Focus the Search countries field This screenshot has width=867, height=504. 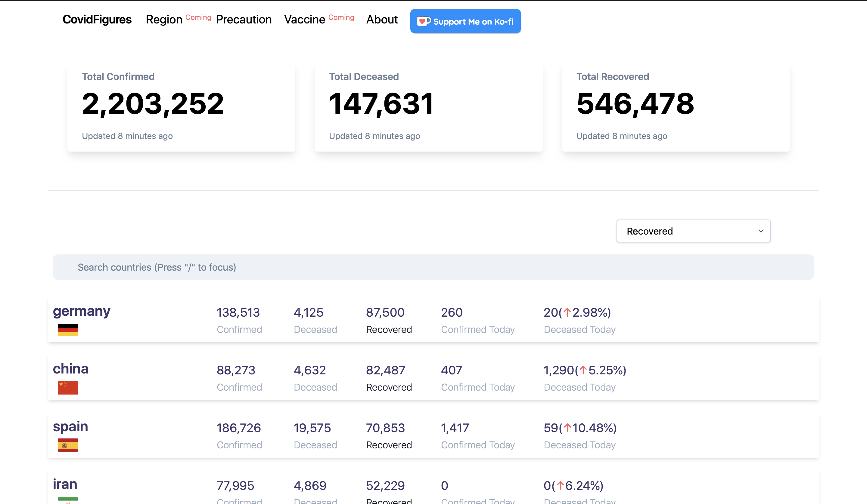point(433,267)
